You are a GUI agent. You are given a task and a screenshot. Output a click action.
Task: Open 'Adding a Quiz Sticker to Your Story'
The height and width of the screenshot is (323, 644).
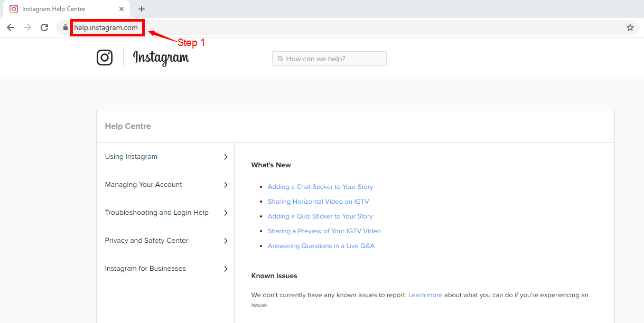coord(320,216)
